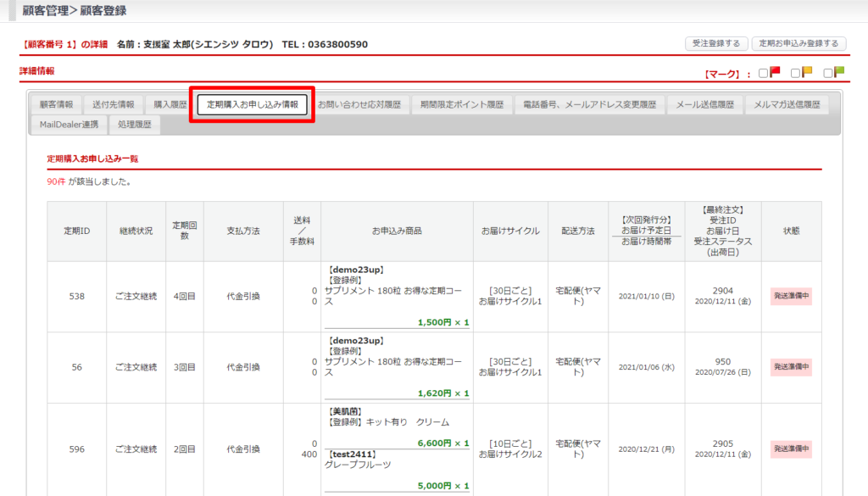868x496 pixels.
Task: Click the 定期お申込み登録する button
Action: click(x=798, y=43)
